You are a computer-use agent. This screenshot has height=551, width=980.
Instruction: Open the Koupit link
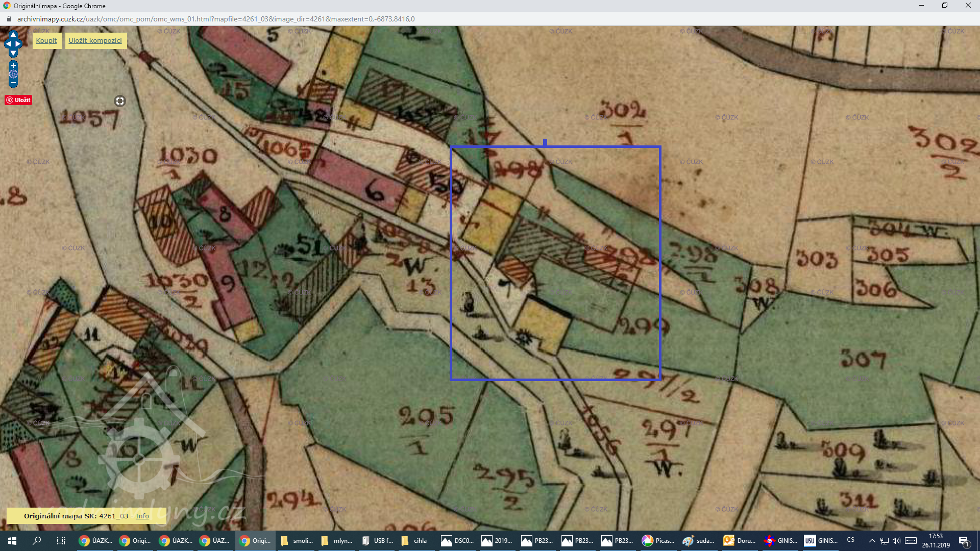(46, 41)
